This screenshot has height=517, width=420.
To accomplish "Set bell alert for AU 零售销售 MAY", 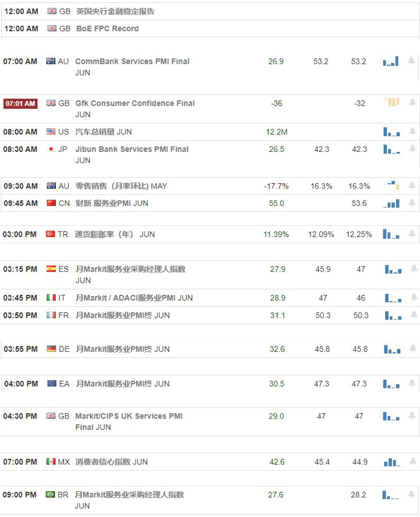I will point(412,186).
